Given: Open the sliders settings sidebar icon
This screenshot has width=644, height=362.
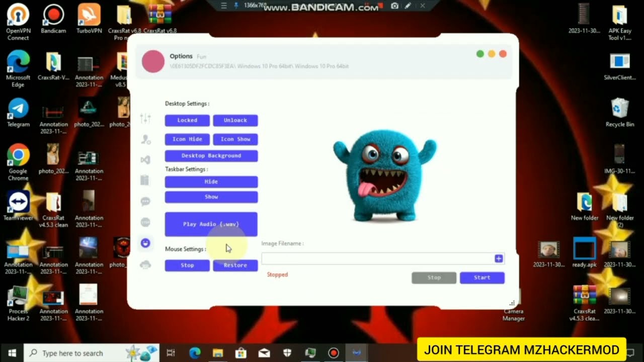Looking at the screenshot, I should coord(145,119).
